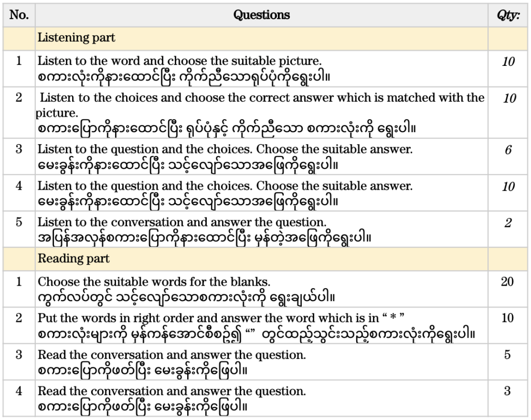531x420 pixels.
Task: Click "Choose the suitable words for the blanks" text
Action: [154, 282]
